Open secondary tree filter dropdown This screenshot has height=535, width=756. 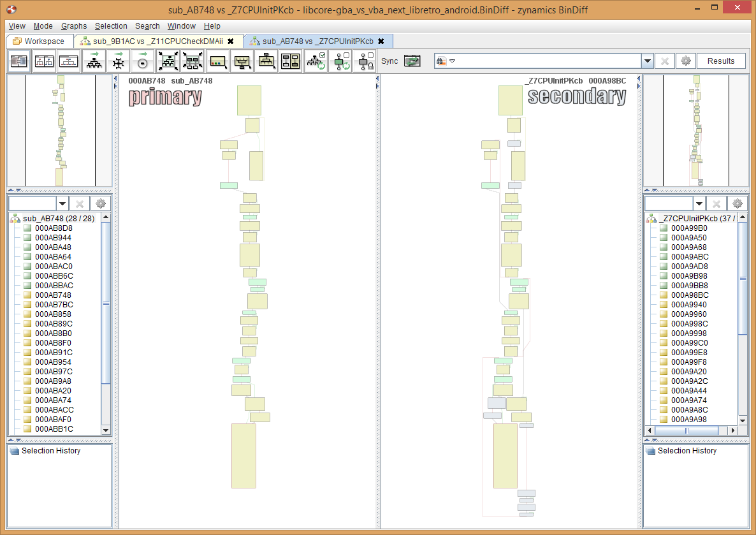699,204
